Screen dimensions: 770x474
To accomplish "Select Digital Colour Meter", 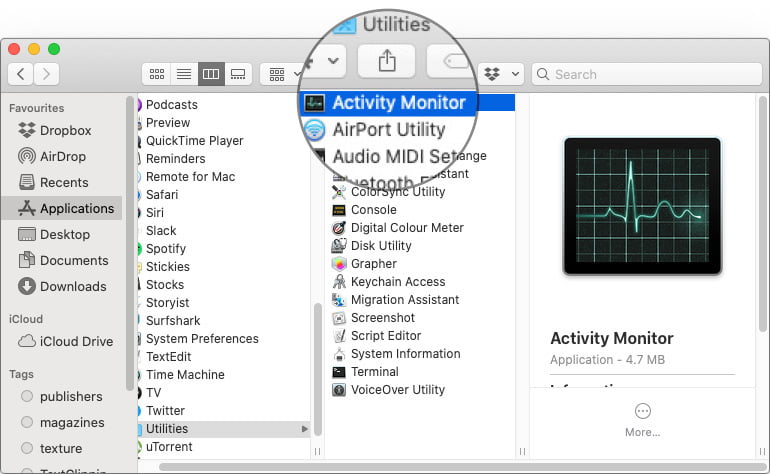I will pos(407,228).
